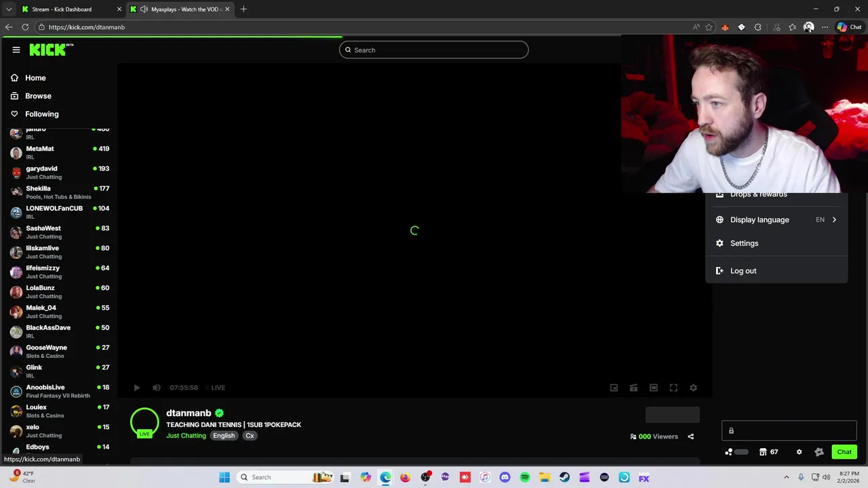Open chat settings gear icon
This screenshot has height=488, width=868.
(x=799, y=452)
